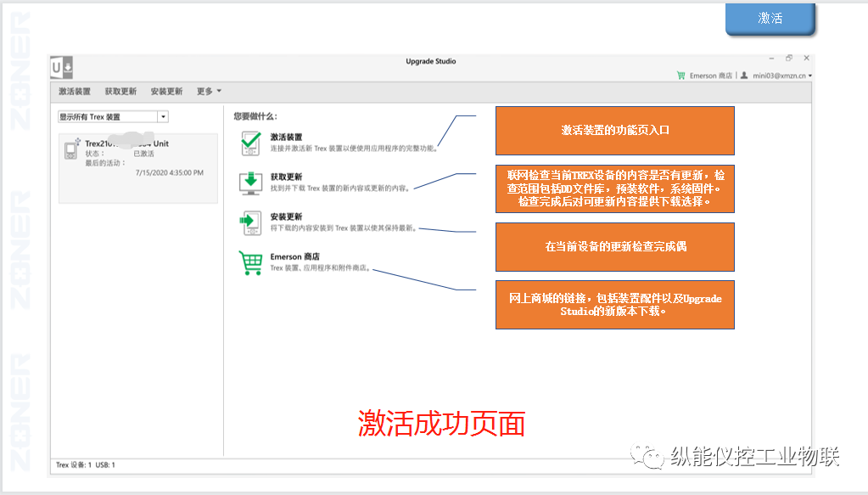Open the 显示所有 Trex 装置 dropdown
868x495 pixels.
click(x=163, y=117)
